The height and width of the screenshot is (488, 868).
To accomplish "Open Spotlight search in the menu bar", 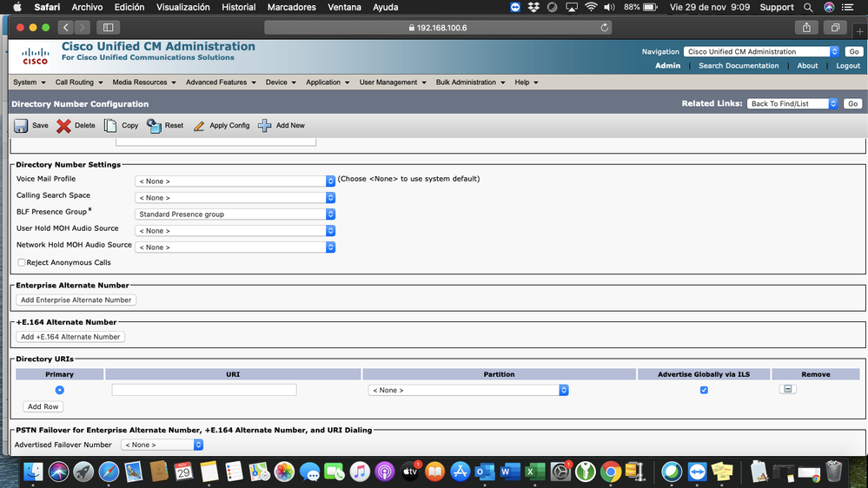I will pos(808,7).
